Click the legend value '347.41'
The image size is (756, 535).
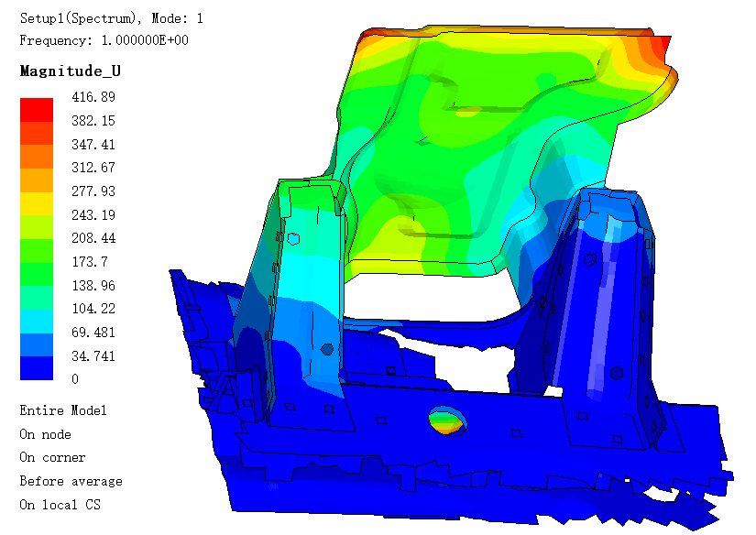click(93, 144)
